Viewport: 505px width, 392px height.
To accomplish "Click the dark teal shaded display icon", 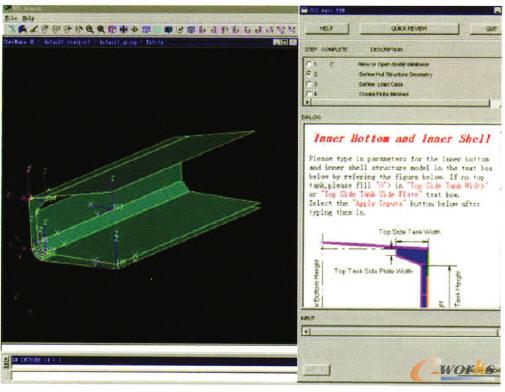I will [168, 29].
